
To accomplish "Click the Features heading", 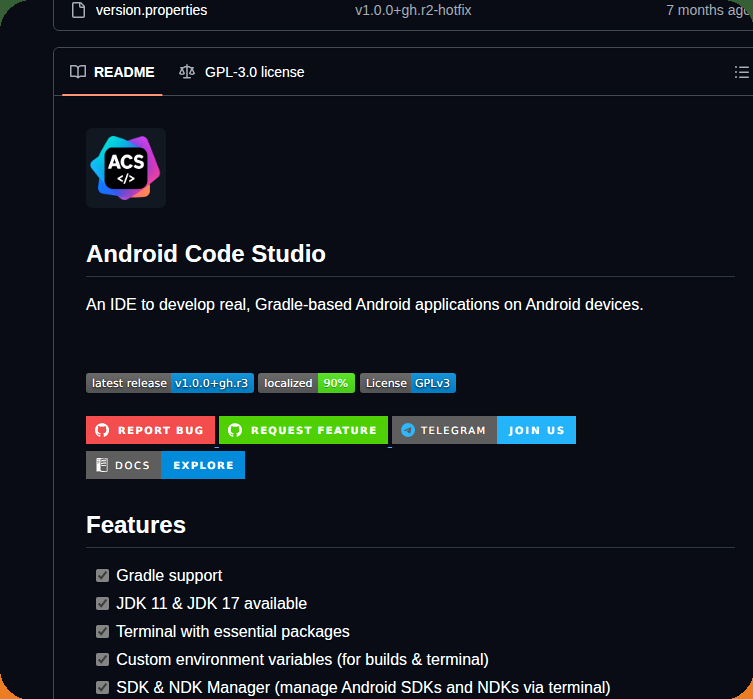I will click(136, 525).
